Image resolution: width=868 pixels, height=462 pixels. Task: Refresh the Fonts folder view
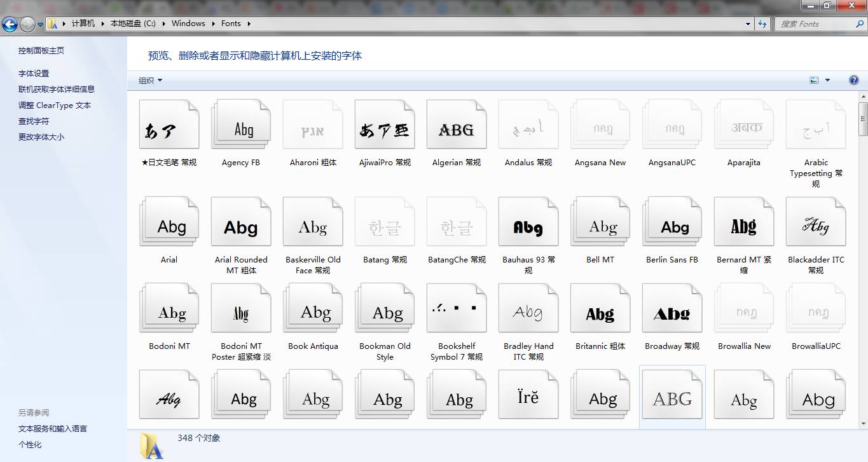click(762, 24)
